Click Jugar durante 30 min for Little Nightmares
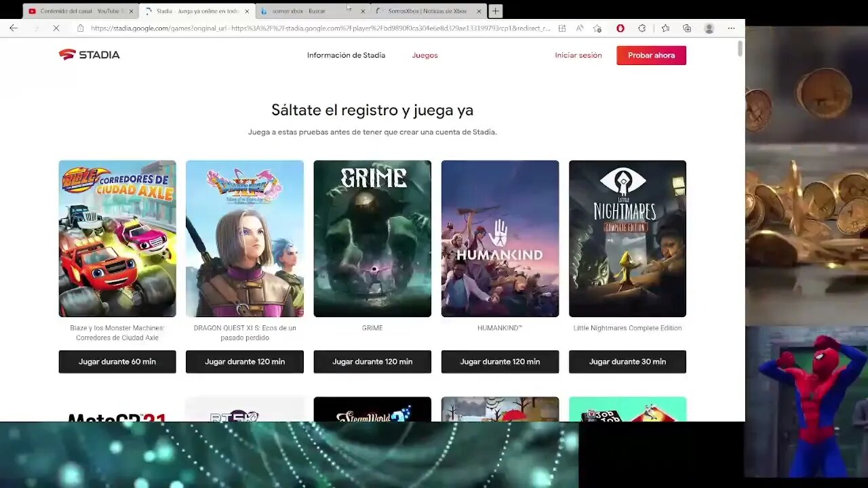The height and width of the screenshot is (488, 868). point(627,362)
